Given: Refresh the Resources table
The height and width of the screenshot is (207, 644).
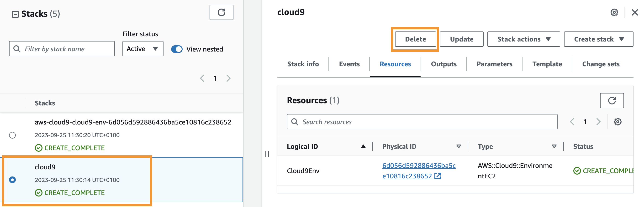Looking at the screenshot, I should [612, 101].
